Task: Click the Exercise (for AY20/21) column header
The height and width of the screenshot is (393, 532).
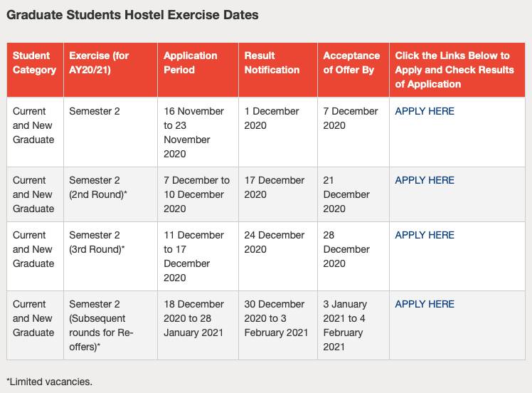Action: coord(99,63)
